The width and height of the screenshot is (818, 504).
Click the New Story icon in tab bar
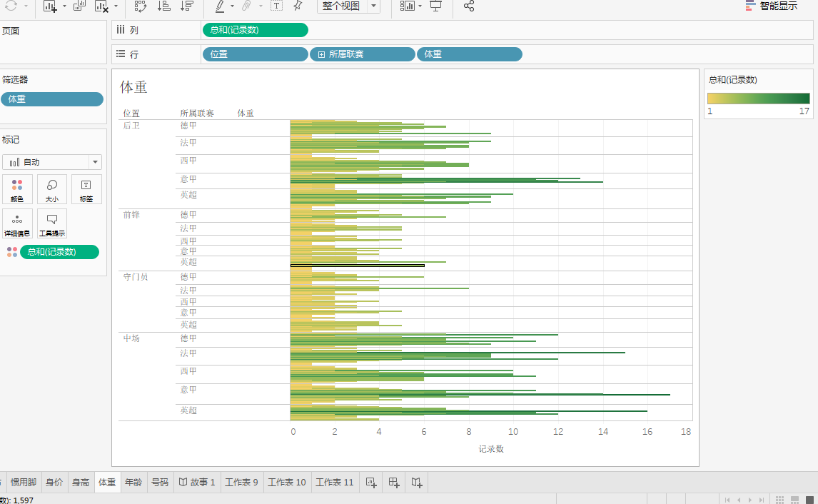416,483
